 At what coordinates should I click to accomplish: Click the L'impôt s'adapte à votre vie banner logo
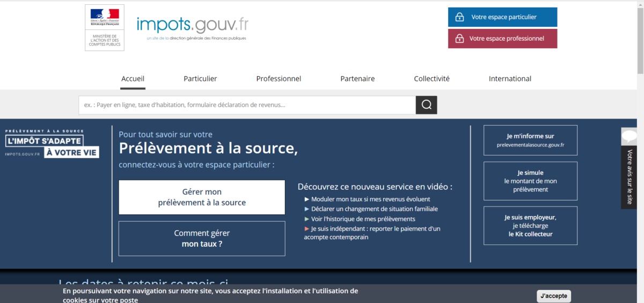[x=52, y=143]
